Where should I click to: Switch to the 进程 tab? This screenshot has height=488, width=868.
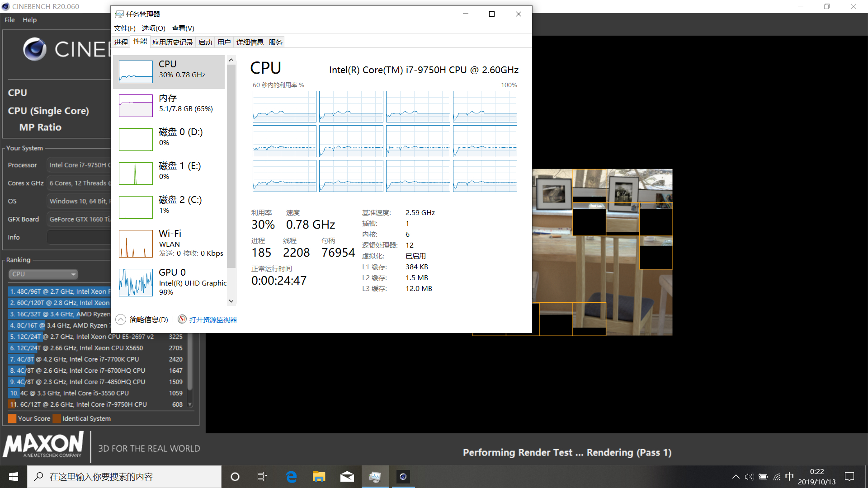coord(121,42)
